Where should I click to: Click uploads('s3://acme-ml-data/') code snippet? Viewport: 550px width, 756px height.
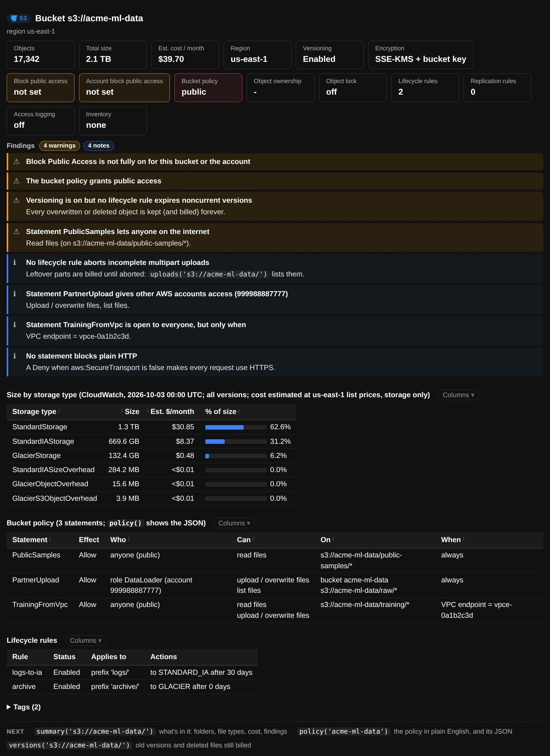pyautogui.click(x=209, y=274)
